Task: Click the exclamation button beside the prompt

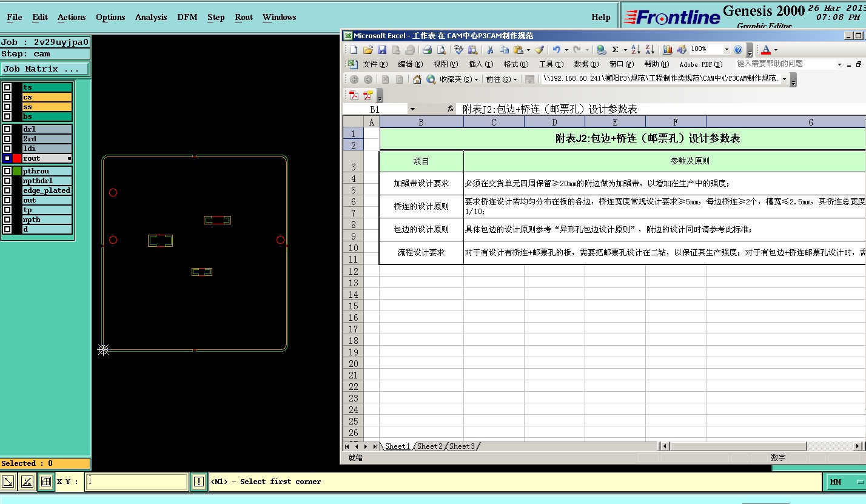Action: coord(199,482)
